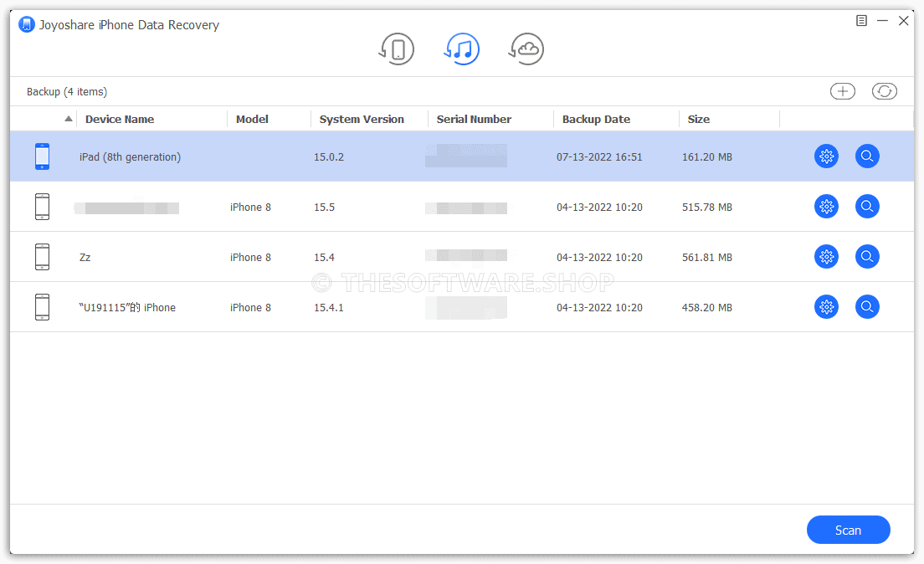The height and width of the screenshot is (564, 924).
Task: Click the phone icon in the Zz row
Action: tap(43, 256)
